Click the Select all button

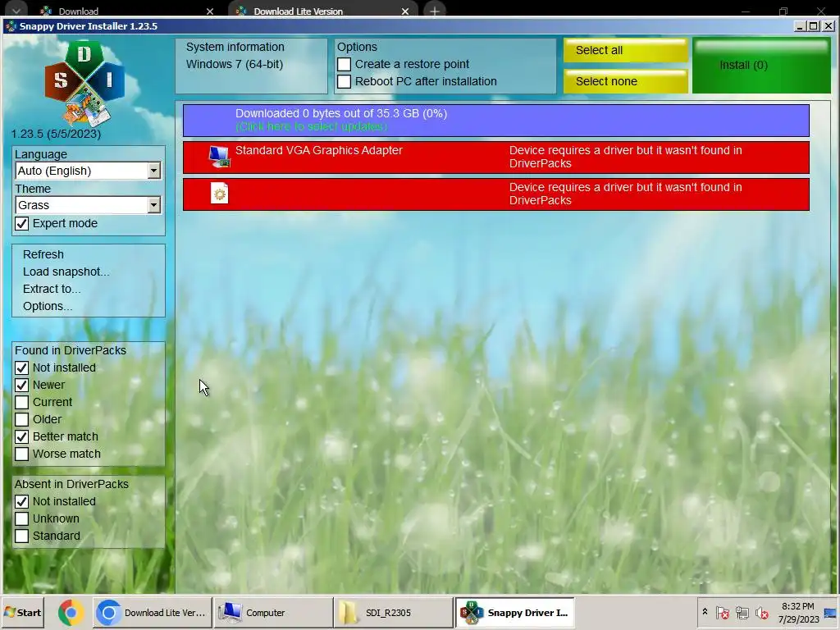coord(625,50)
